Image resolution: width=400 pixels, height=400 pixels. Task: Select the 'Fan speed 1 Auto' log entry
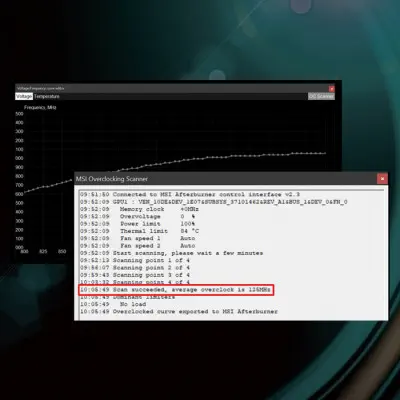[x=137, y=238]
